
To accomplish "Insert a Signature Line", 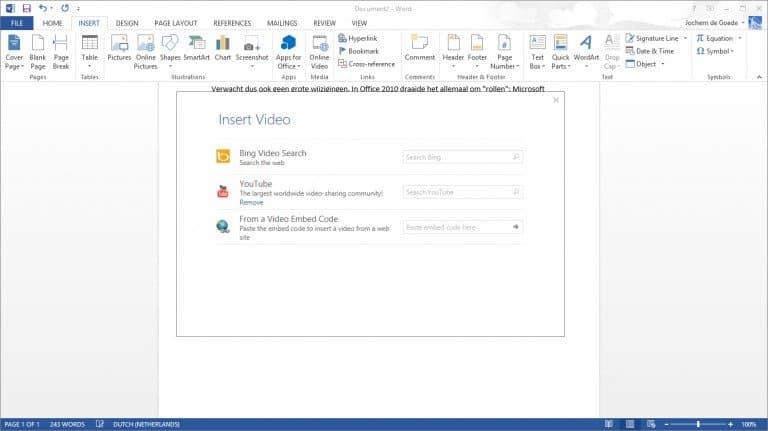I will coord(652,38).
